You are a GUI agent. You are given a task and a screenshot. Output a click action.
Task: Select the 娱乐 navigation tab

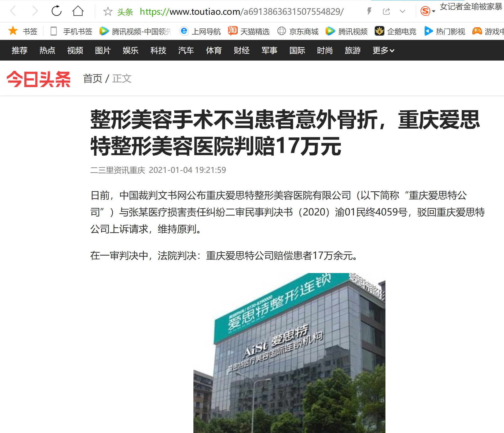point(131,50)
